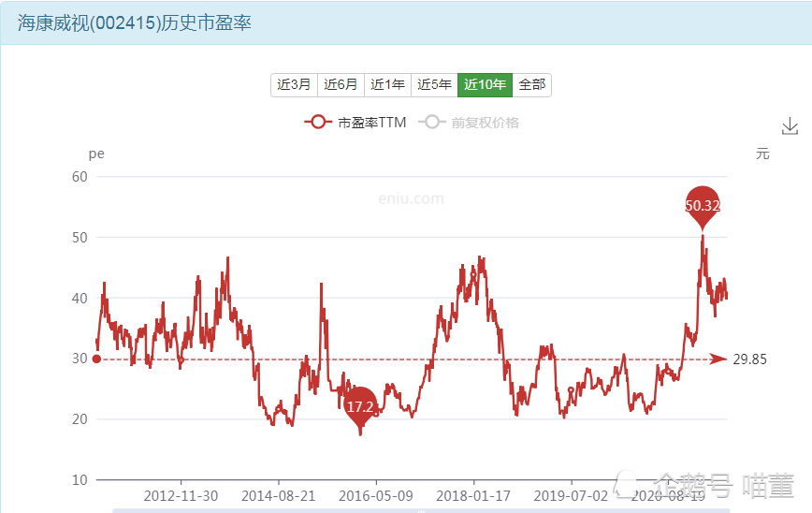
Task: Click the 元 right axis label
Action: (x=762, y=154)
